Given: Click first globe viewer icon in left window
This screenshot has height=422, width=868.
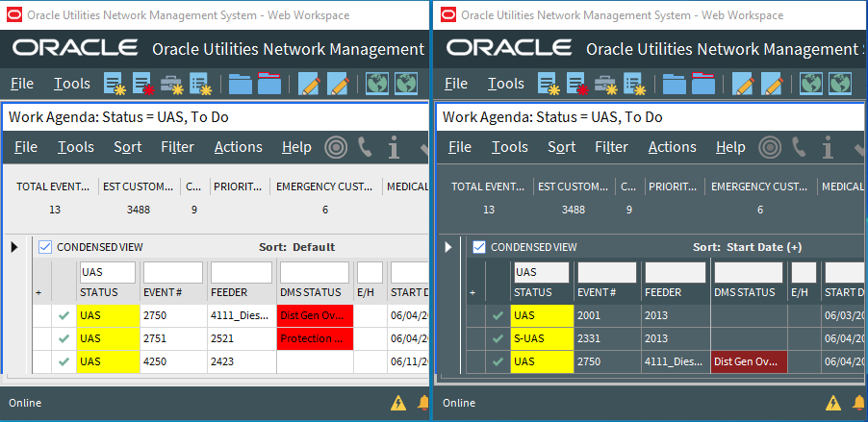Looking at the screenshot, I should point(377,84).
